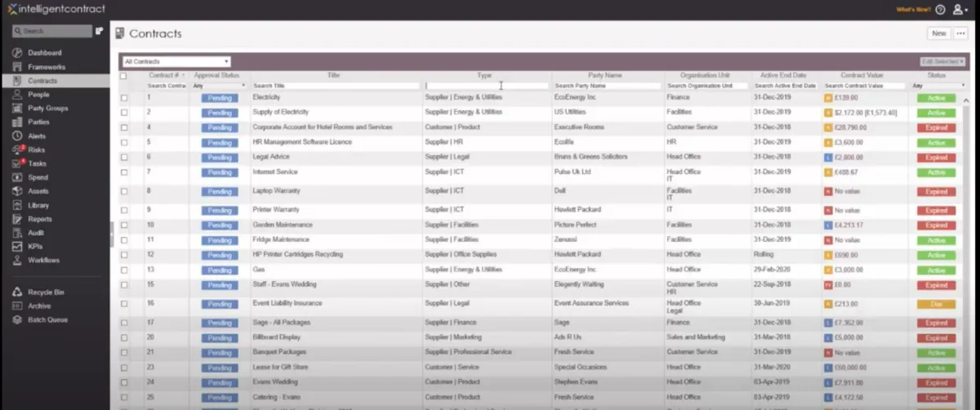Screen dimensions: 980x410
Task: Open the Library icon in sidebar
Action: click(18, 206)
